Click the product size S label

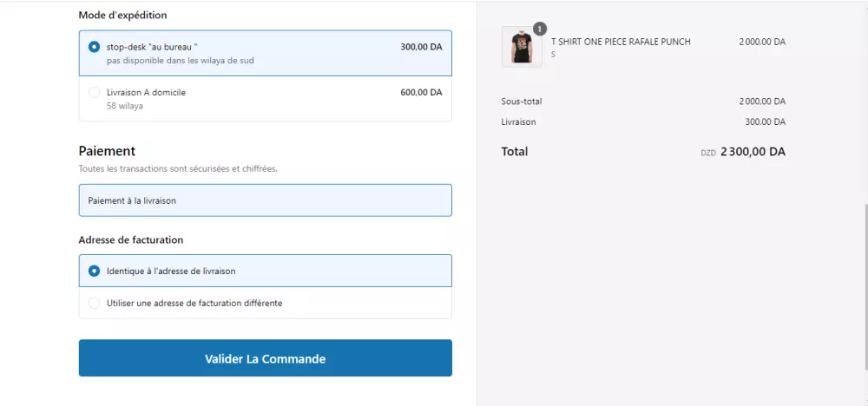pos(553,55)
